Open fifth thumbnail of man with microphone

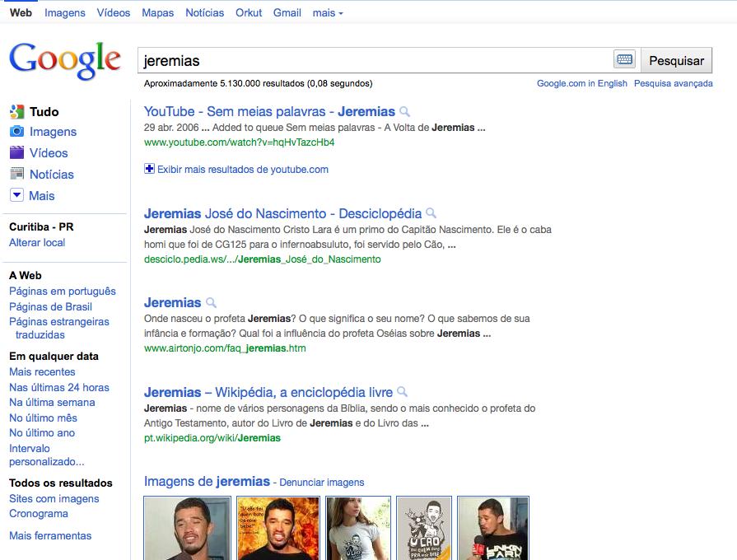(x=493, y=528)
